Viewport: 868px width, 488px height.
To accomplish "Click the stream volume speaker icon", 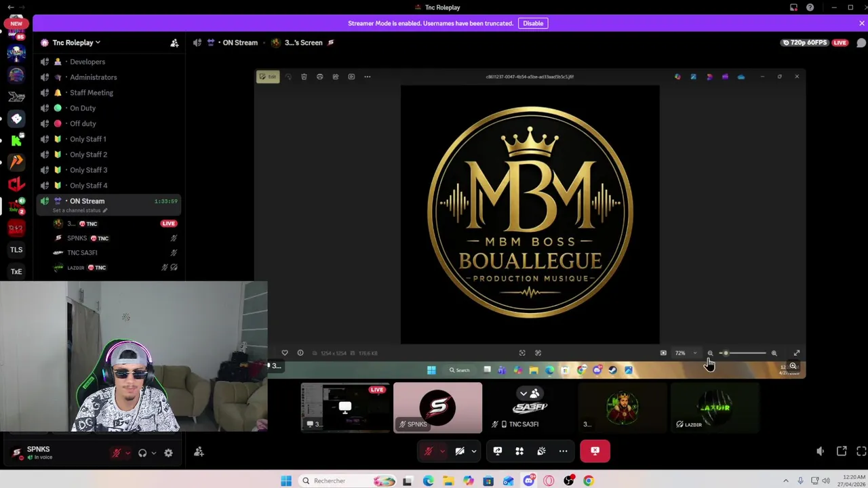I will click(821, 451).
